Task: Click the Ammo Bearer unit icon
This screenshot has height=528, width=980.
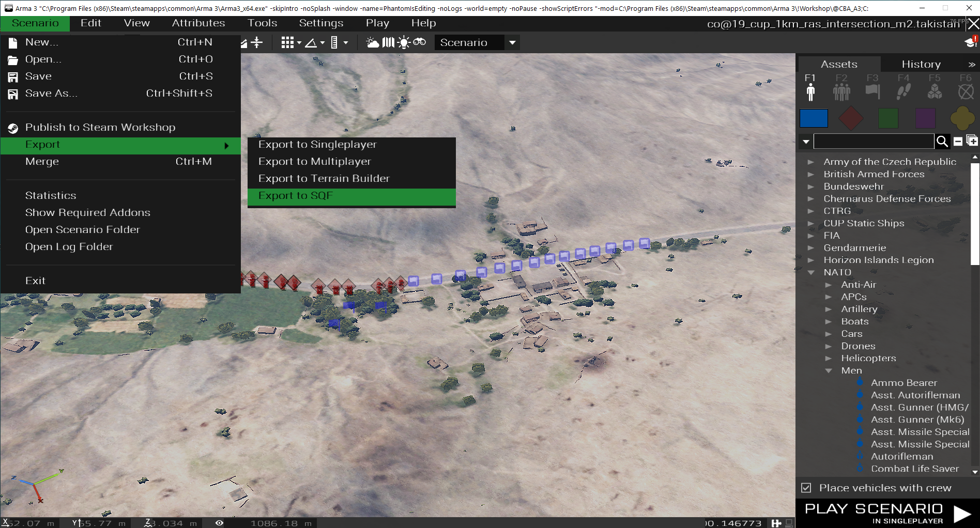Action: [x=860, y=382]
